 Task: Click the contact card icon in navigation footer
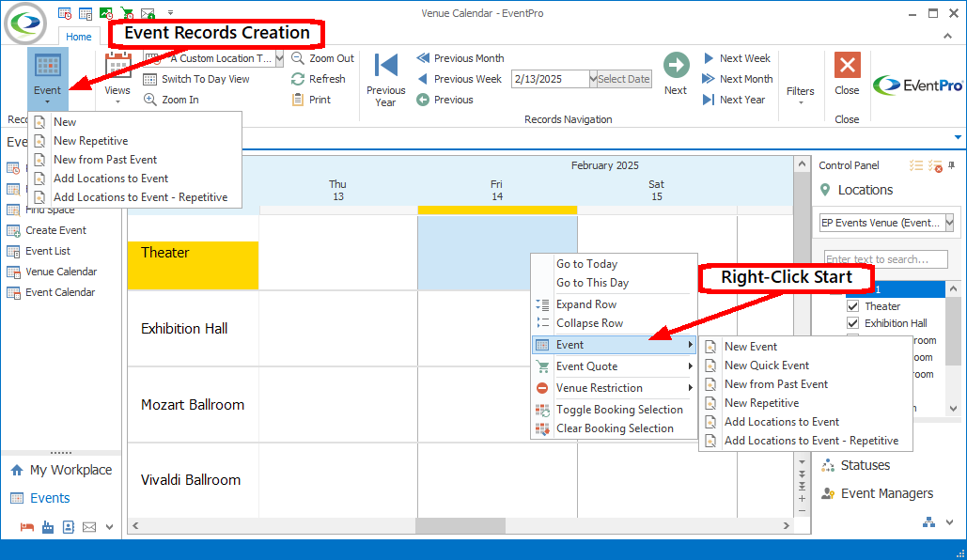[x=69, y=527]
